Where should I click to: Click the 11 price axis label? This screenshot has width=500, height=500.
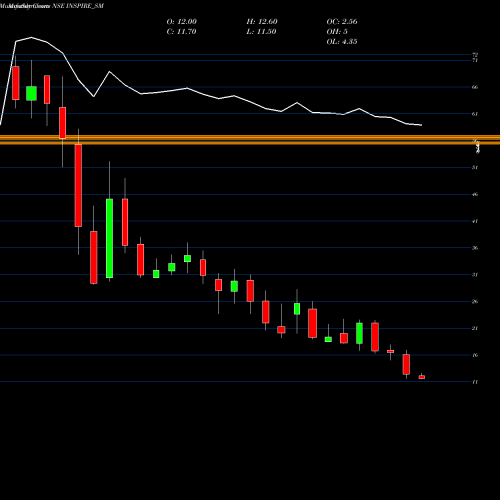(475, 382)
